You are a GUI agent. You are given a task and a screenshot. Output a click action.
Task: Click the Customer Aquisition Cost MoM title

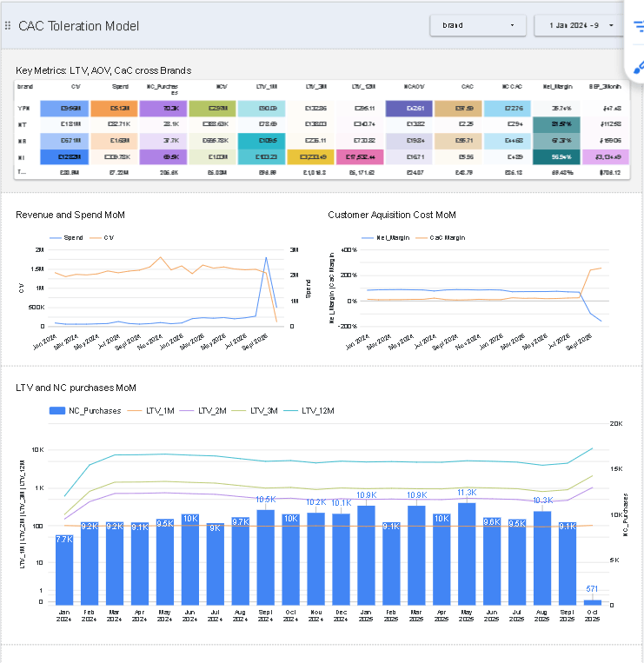click(392, 215)
